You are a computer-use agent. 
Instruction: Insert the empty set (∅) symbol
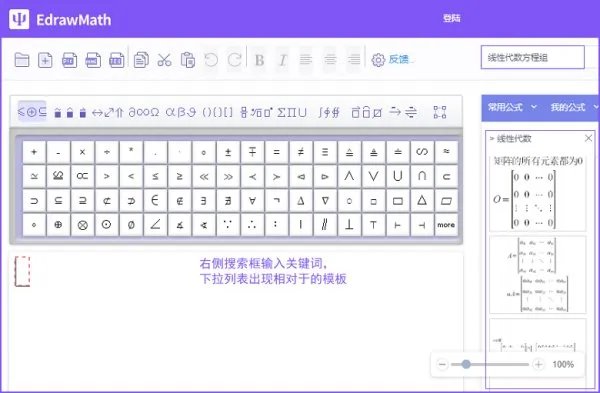pyautogui.click(x=131, y=225)
